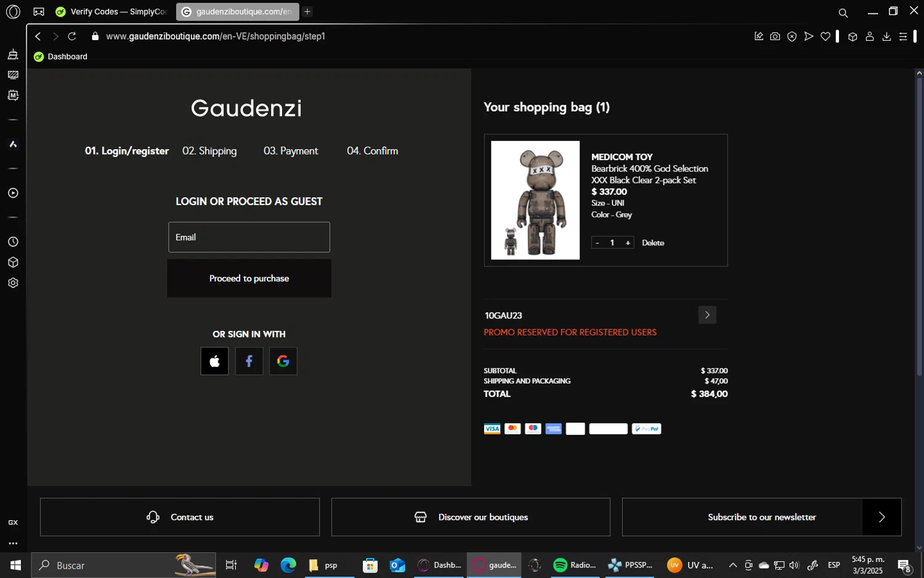Viewport: 924px width, 578px height.
Task: Open bookmarks heart icon in toolbar
Action: click(x=825, y=36)
